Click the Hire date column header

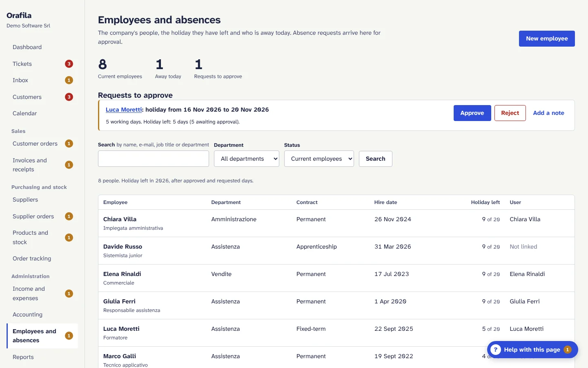(385, 202)
